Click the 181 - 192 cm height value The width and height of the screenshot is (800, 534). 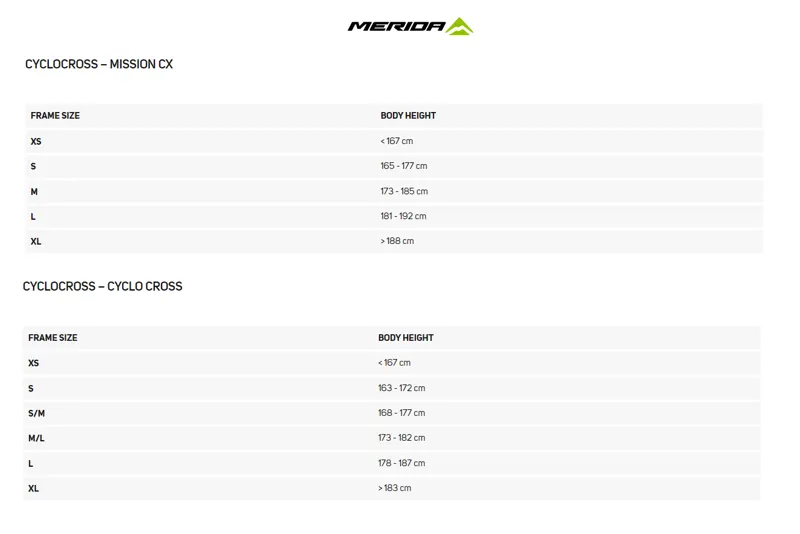pyautogui.click(x=404, y=216)
